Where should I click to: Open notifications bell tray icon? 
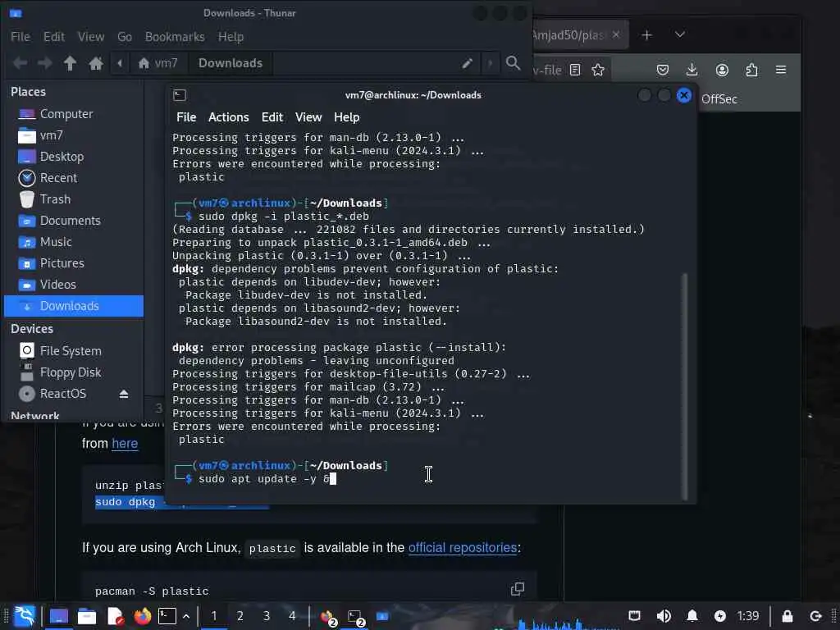click(692, 616)
